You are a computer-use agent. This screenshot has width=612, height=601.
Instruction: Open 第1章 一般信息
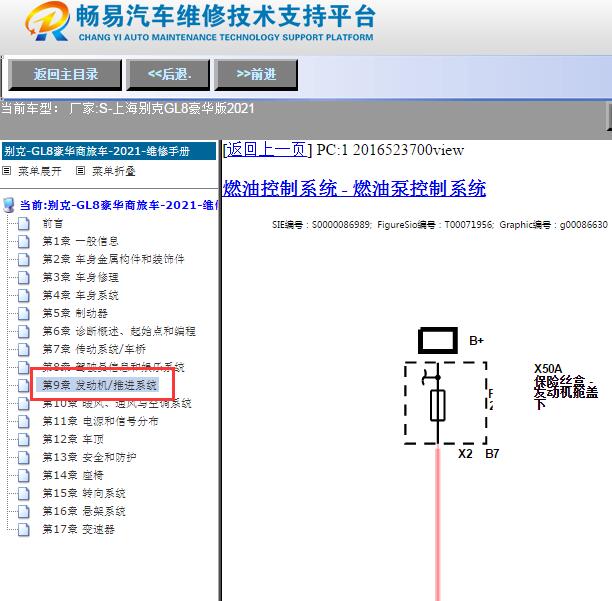[x=80, y=241]
